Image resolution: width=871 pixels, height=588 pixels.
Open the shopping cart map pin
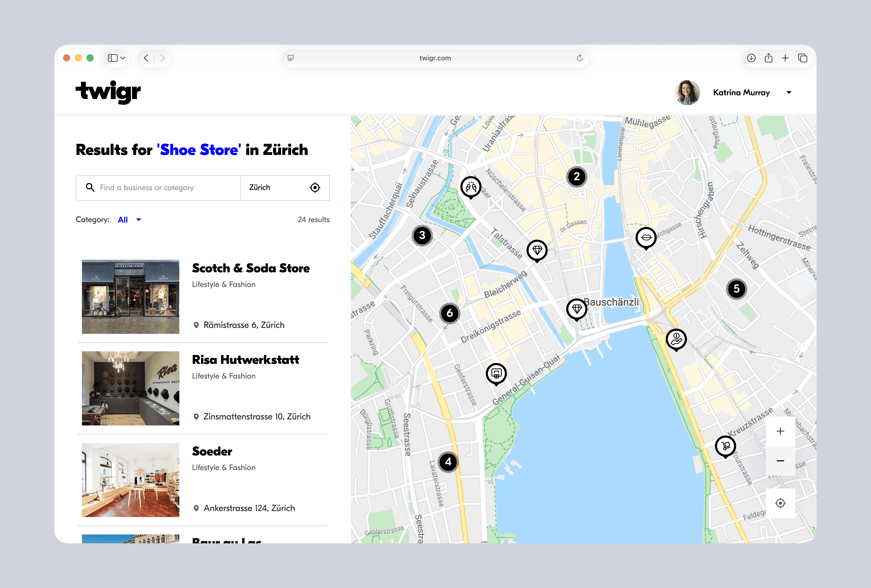coord(725,446)
